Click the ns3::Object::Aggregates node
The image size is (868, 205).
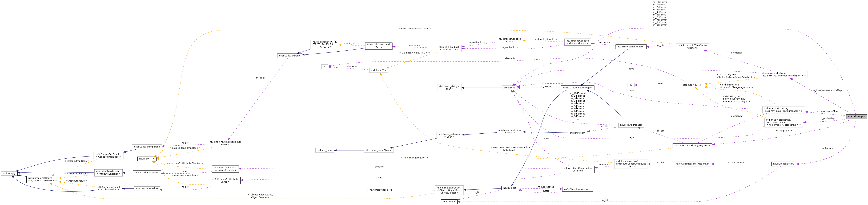point(578,190)
